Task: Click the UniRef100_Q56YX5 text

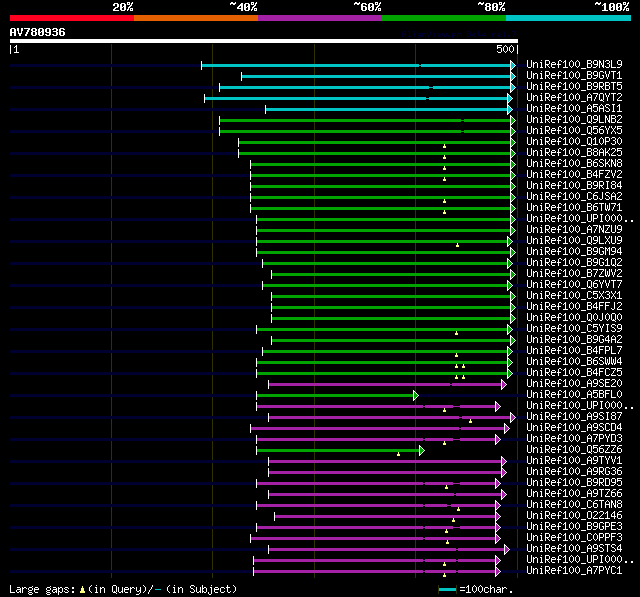Action: pyautogui.click(x=574, y=131)
